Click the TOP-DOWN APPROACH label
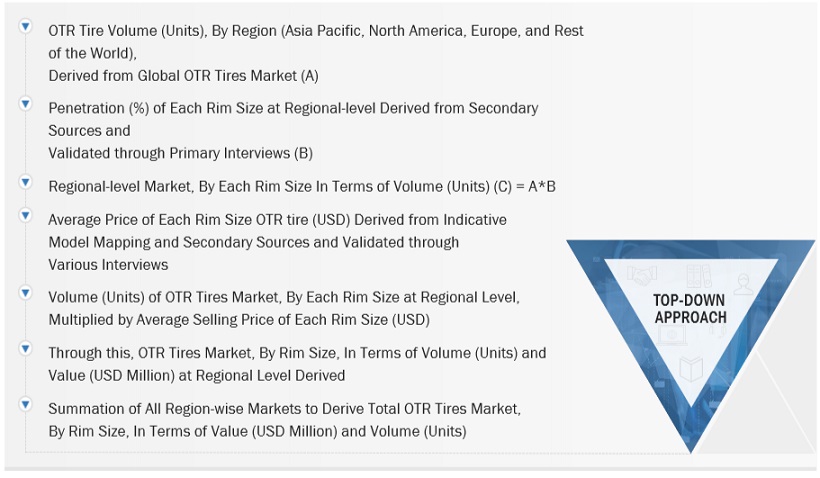This screenshot has width=820, height=478. click(x=690, y=309)
